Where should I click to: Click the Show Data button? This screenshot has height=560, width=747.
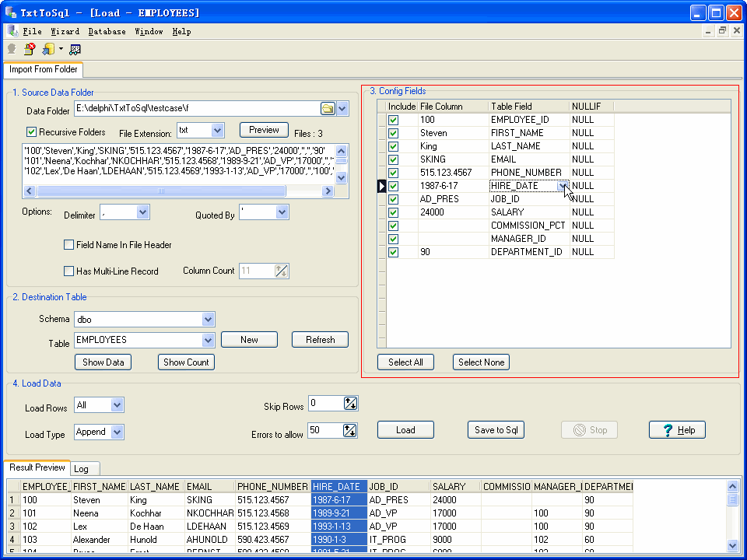[103, 362]
